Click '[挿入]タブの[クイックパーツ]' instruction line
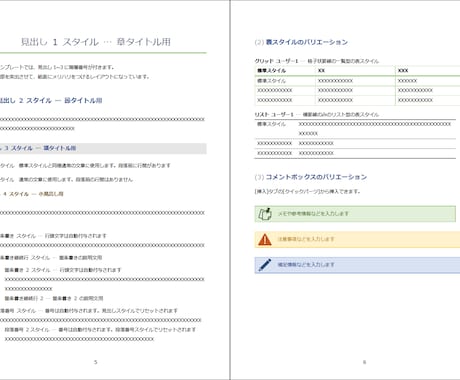This screenshot has height=380, width=460. 307,191
